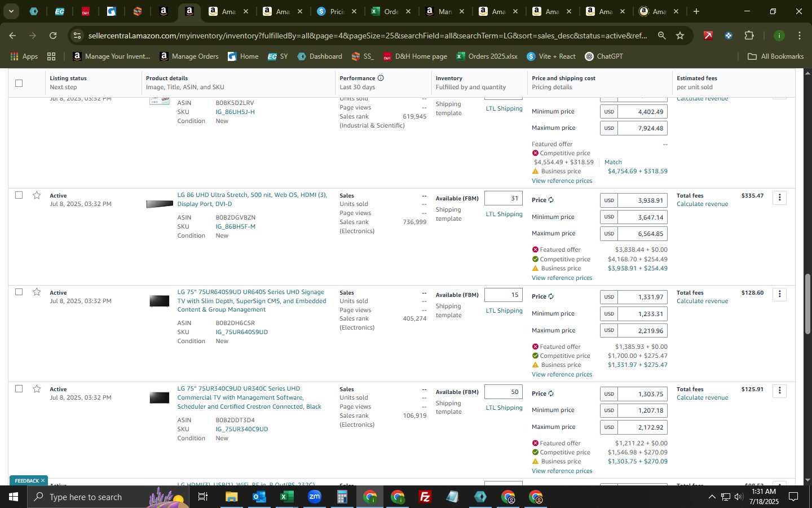Screen dimensions: 812x508
Task: Open the Manage Your Inventory bookmark
Action: [x=112, y=56]
